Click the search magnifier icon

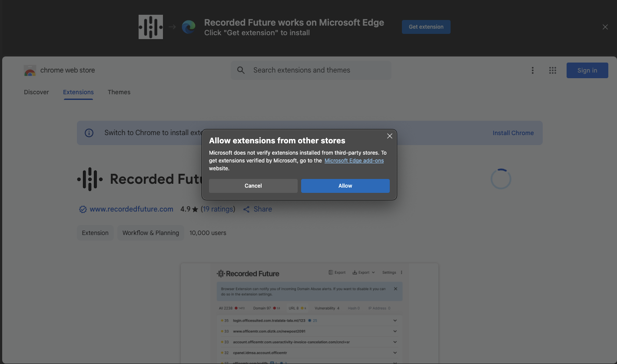pos(241,70)
